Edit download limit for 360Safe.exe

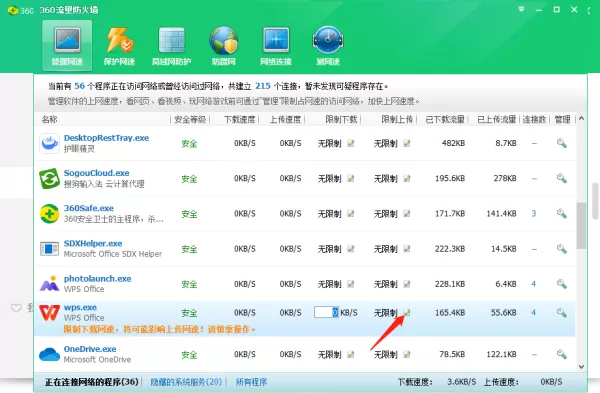point(351,214)
